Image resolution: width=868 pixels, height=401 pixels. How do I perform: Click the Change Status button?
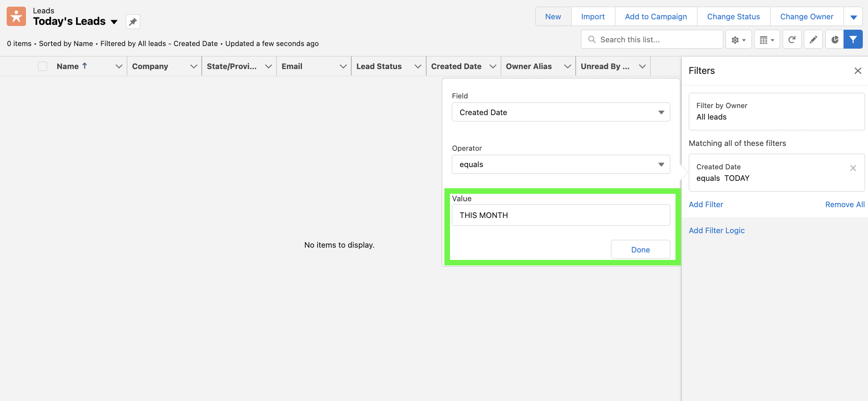tap(733, 17)
